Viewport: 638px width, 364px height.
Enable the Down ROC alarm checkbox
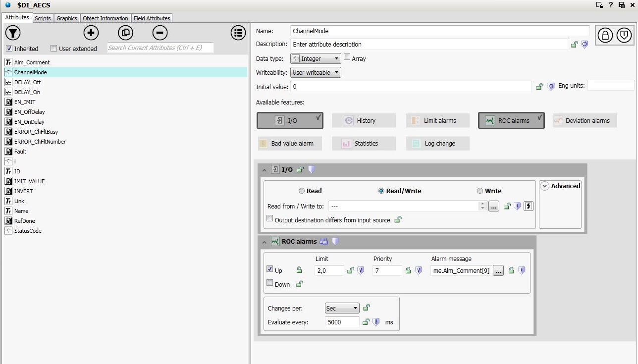click(270, 283)
